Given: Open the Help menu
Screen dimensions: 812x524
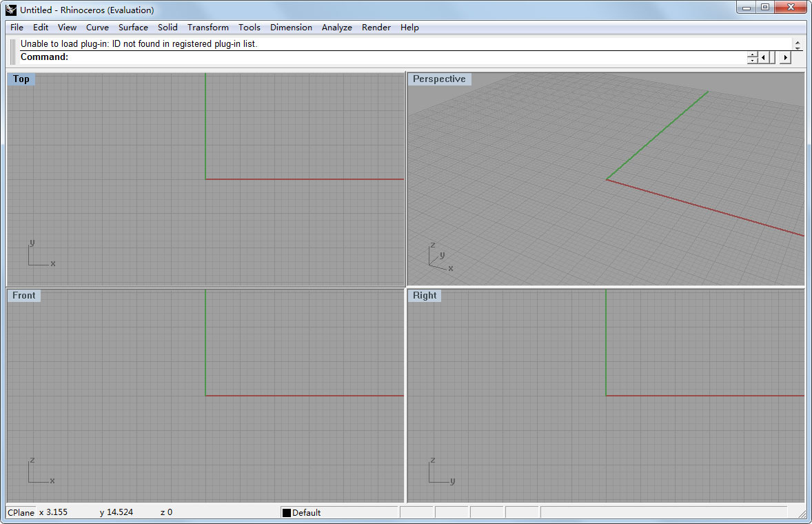Looking at the screenshot, I should (x=409, y=28).
